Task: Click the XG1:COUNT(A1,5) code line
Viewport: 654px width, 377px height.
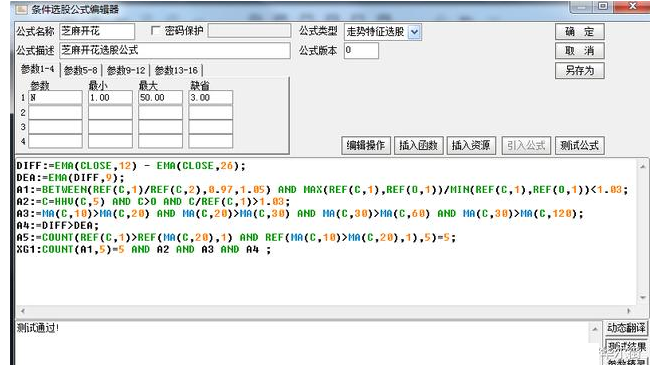Action: click(144, 249)
